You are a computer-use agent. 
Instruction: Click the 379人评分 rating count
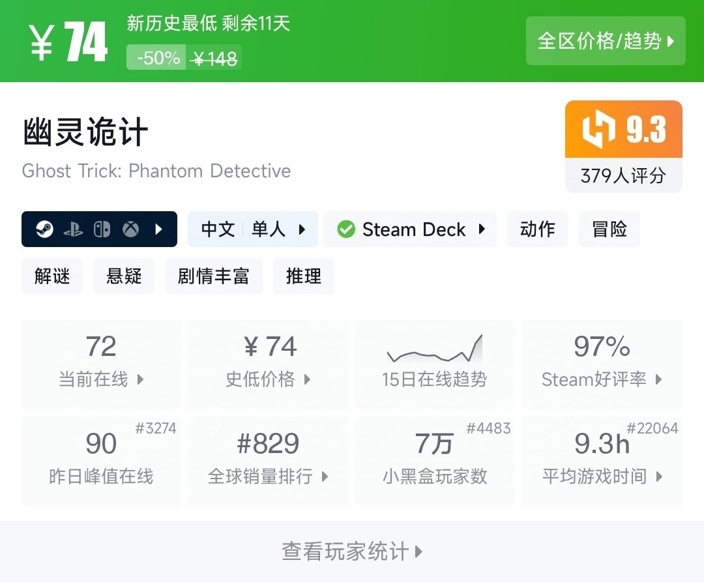pyautogui.click(x=623, y=175)
